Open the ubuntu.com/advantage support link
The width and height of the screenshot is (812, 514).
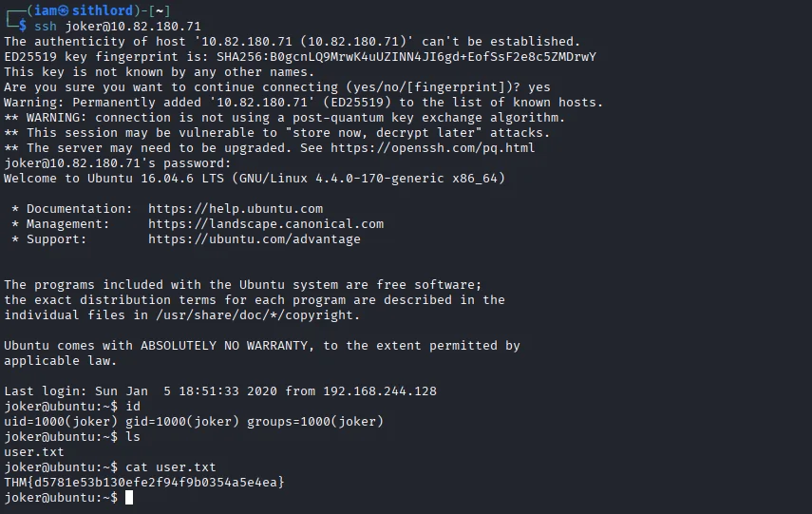tap(255, 239)
